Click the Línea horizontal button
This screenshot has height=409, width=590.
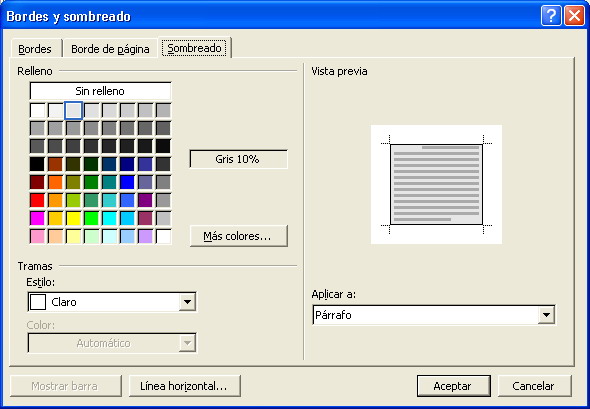point(184,386)
